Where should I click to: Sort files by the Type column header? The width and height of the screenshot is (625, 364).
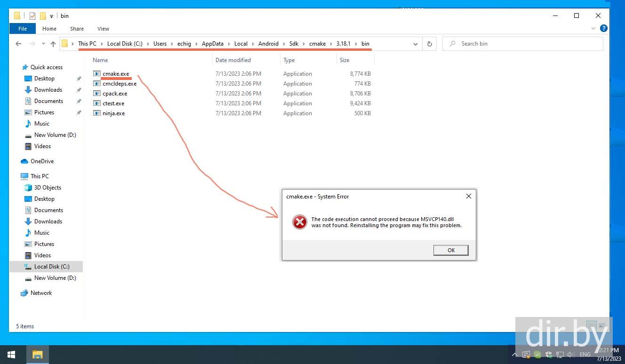(x=289, y=60)
